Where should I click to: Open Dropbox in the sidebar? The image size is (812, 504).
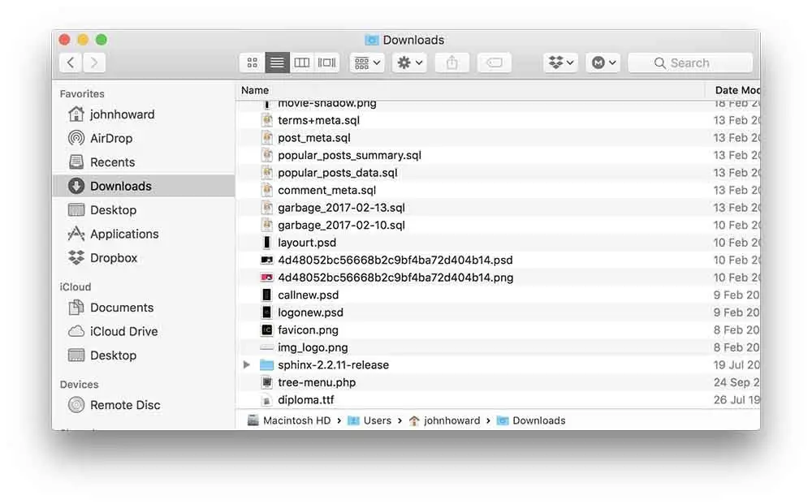tap(144, 257)
